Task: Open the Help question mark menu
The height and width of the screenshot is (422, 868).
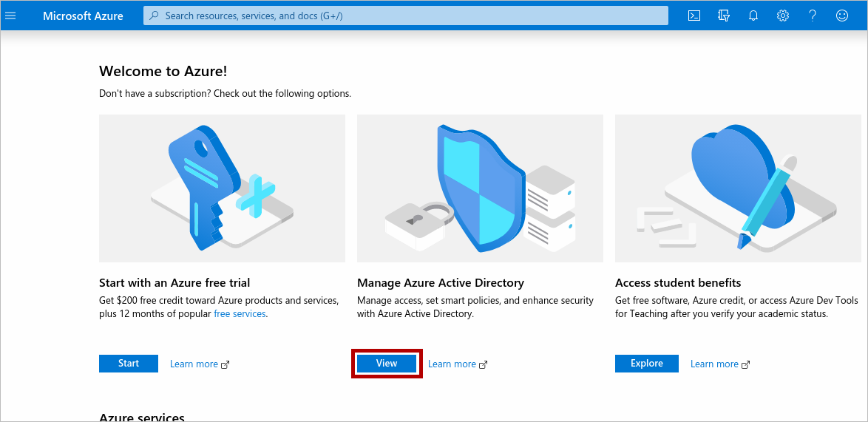Action: [813, 16]
